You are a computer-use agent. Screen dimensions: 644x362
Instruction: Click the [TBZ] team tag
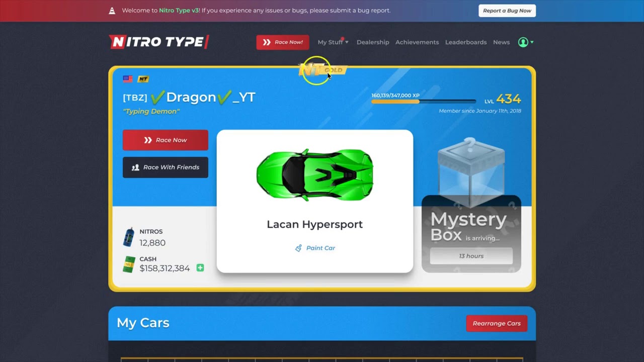135,98
